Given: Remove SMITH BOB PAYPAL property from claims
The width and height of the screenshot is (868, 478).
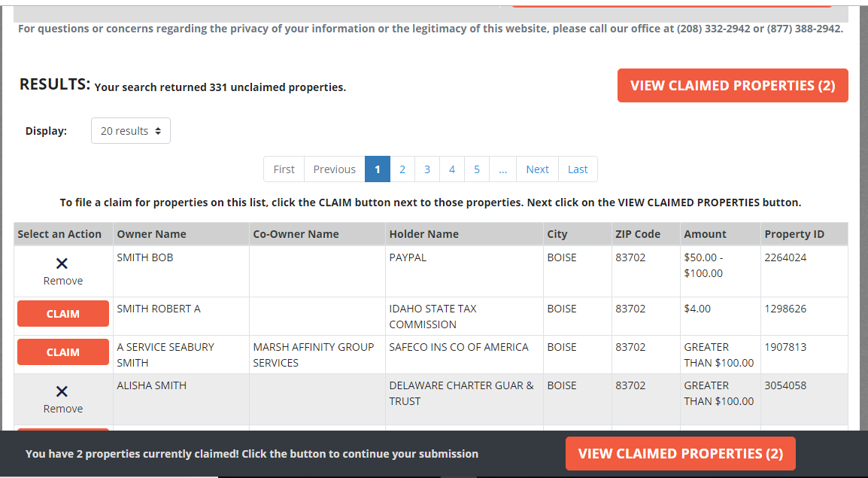Looking at the screenshot, I should tap(62, 271).
